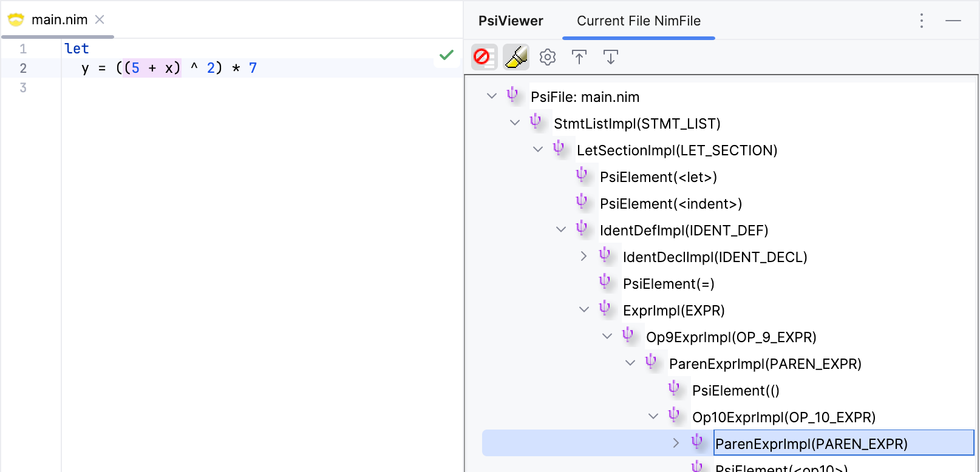Image resolution: width=980 pixels, height=472 pixels.
Task: Click the red filter whitespace icon in PsiViewer toolbar
Action: (x=485, y=57)
